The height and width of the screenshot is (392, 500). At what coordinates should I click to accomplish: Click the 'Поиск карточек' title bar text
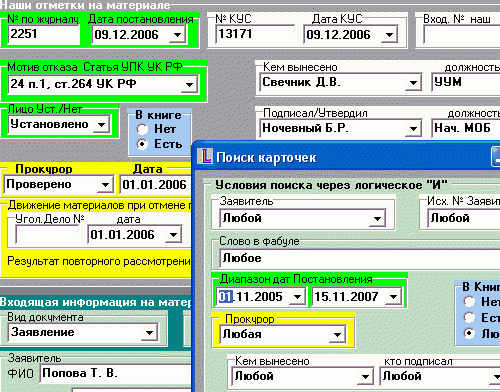pos(266,157)
